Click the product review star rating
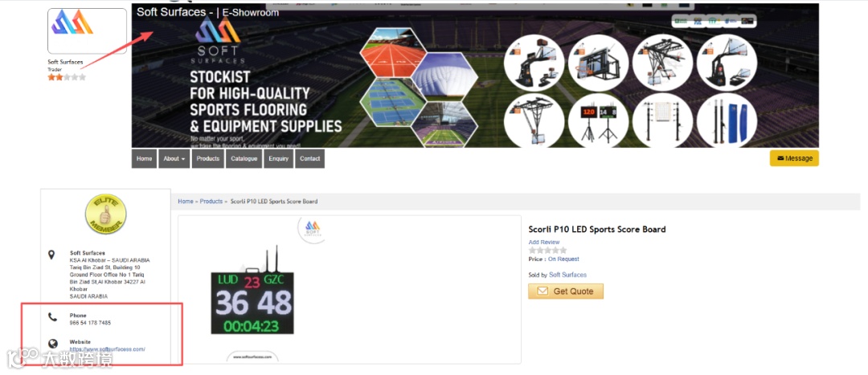The width and height of the screenshot is (868, 375). click(547, 250)
